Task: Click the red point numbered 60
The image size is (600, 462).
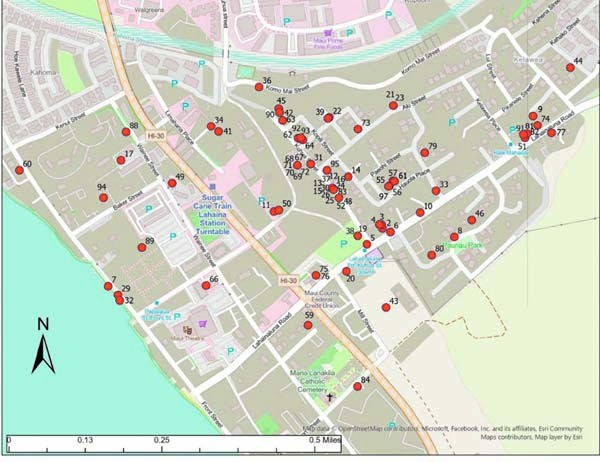Action: coord(19,171)
